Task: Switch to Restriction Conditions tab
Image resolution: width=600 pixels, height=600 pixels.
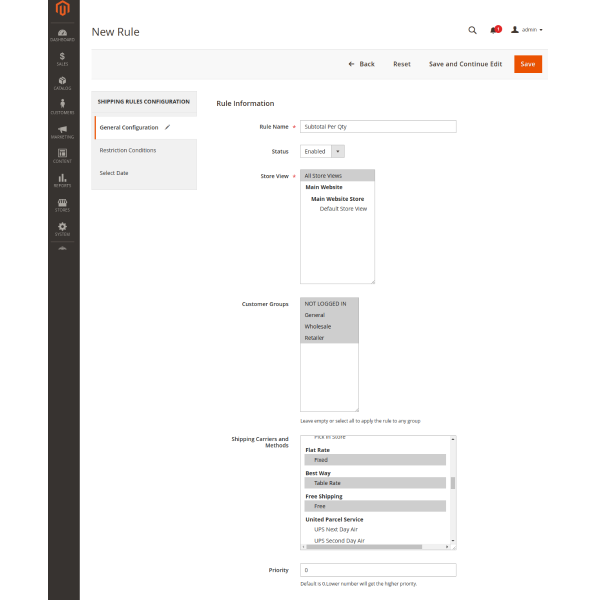Action: point(128,150)
